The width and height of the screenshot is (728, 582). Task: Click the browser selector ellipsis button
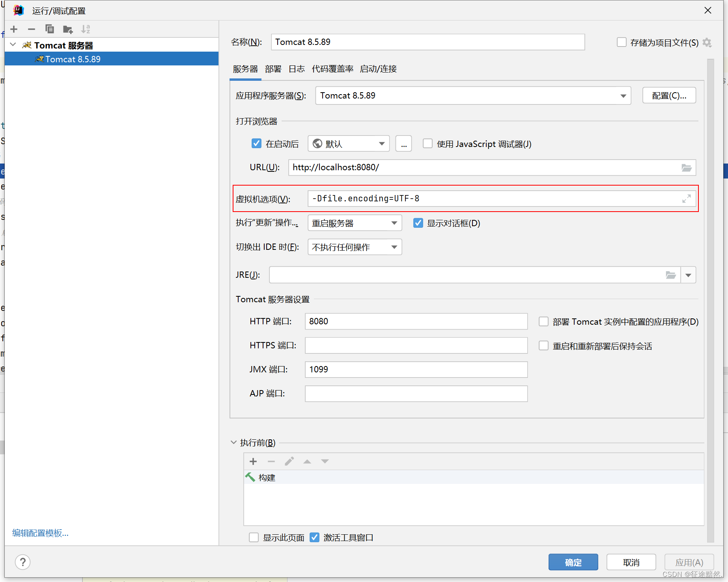(404, 144)
